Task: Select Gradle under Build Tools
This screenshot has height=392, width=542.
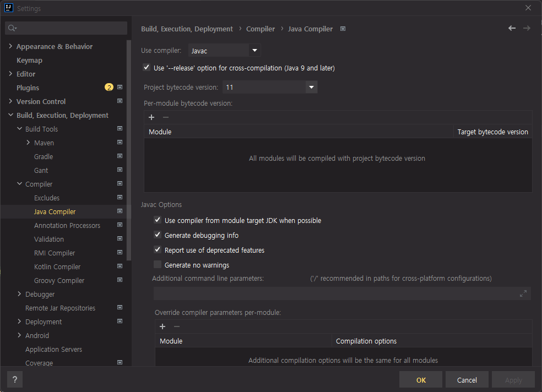Action: (x=44, y=157)
